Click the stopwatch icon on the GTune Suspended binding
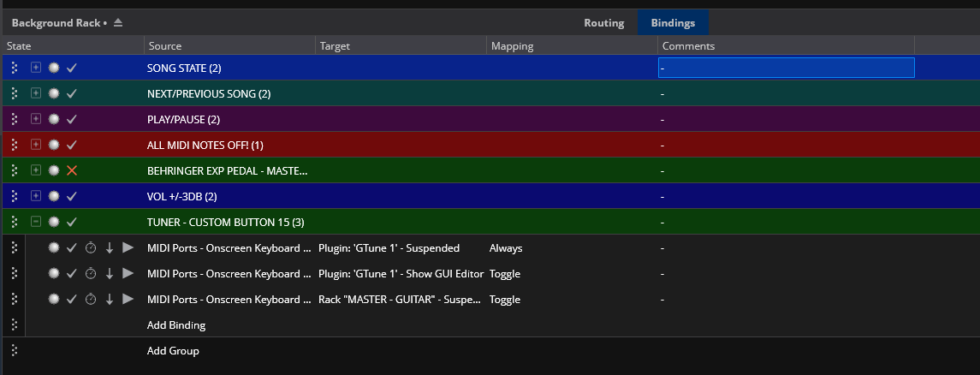980x375 pixels. [x=91, y=248]
